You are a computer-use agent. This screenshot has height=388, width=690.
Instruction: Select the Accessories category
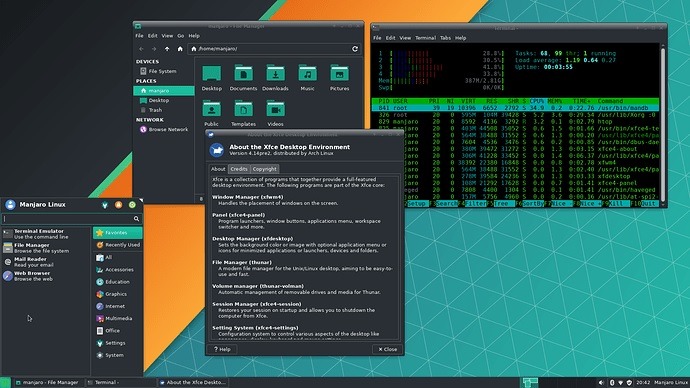coord(117,270)
